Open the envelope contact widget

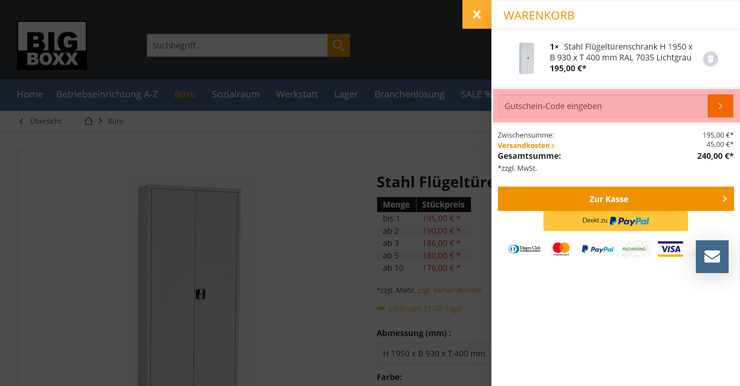(x=712, y=256)
